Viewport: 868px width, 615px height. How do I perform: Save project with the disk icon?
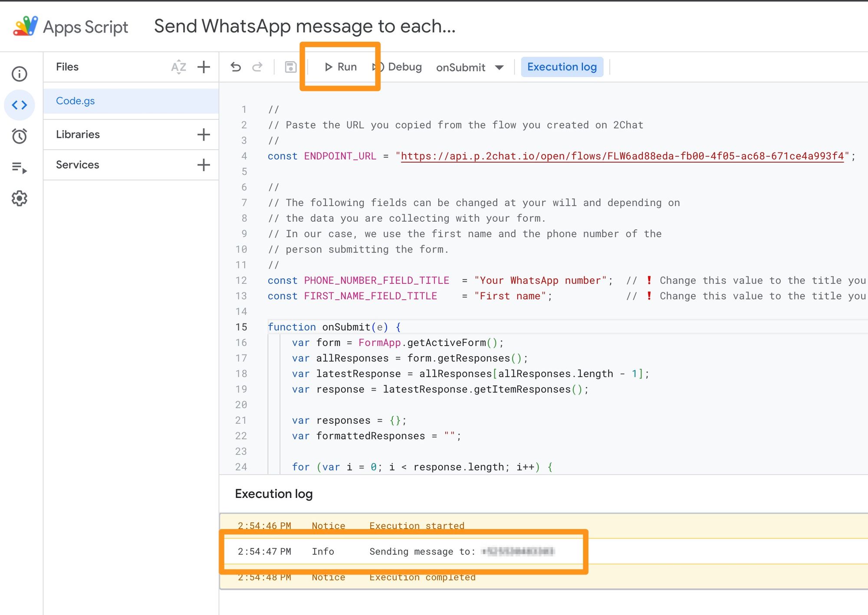(291, 67)
